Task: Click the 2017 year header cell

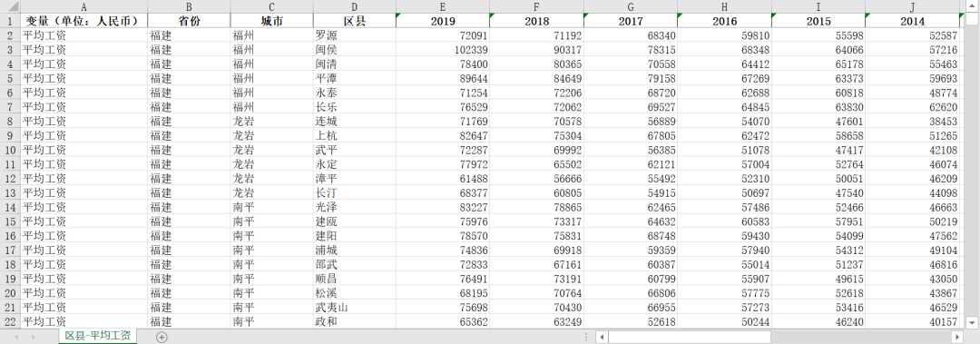Action: point(631,21)
